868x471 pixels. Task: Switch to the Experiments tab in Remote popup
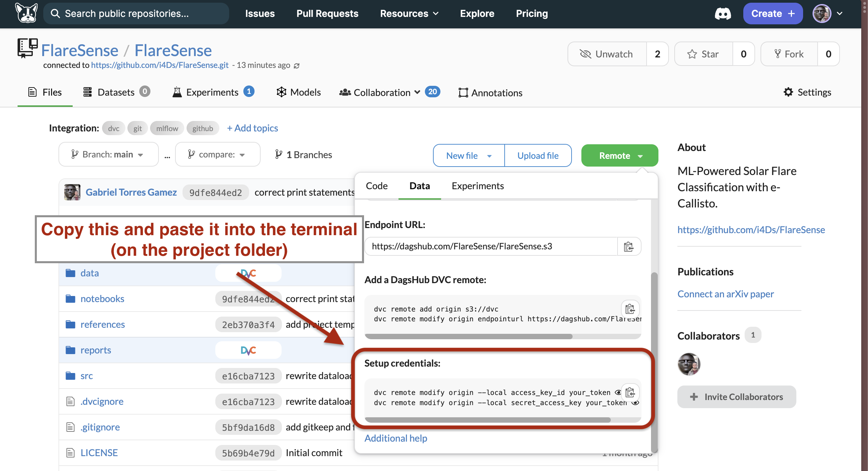pyautogui.click(x=477, y=186)
